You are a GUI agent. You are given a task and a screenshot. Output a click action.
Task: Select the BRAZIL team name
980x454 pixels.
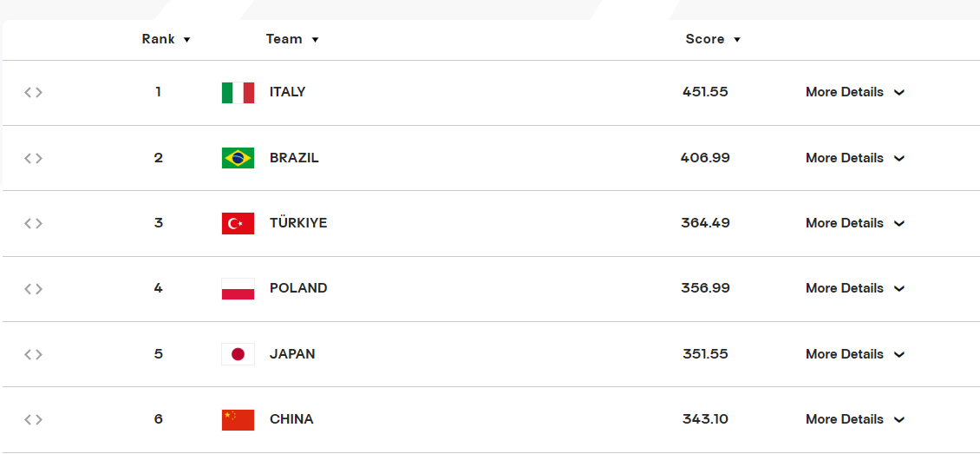coord(294,158)
